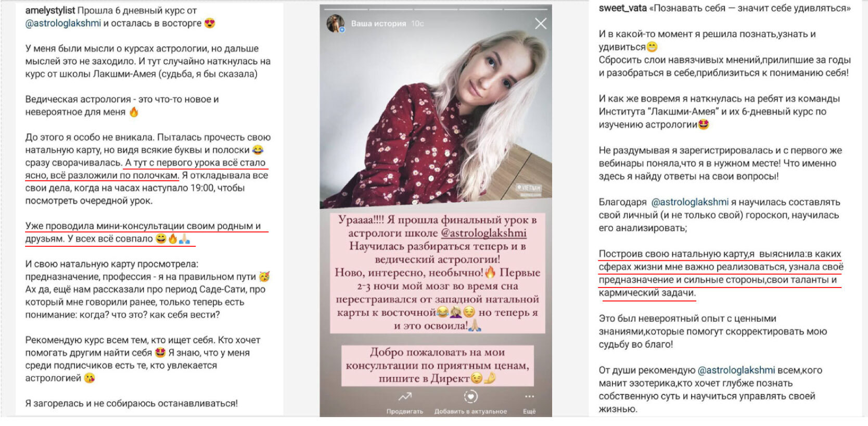Image resolution: width=868 pixels, height=426 pixels.
Task: Click the amelystylist username
Action: tap(50, 10)
